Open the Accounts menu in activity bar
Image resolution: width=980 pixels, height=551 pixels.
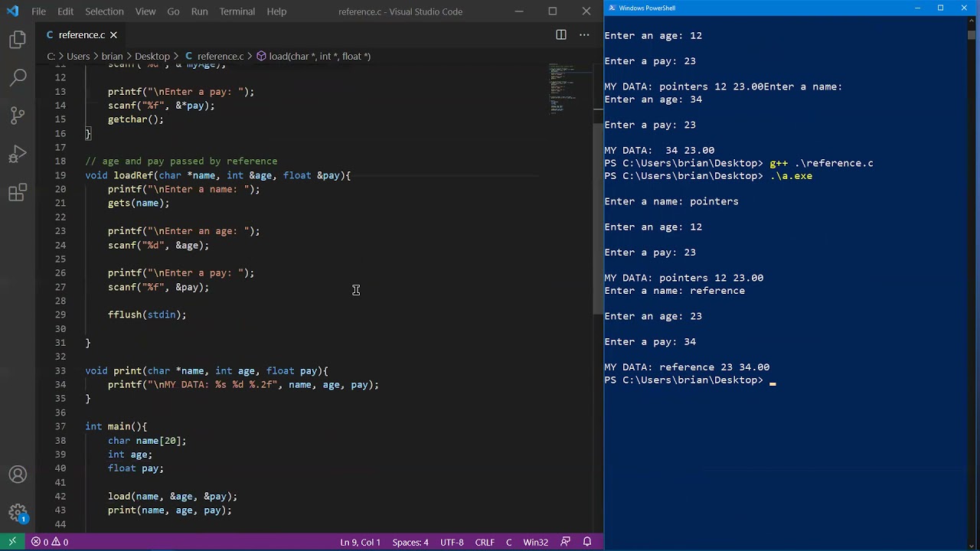pos(18,474)
